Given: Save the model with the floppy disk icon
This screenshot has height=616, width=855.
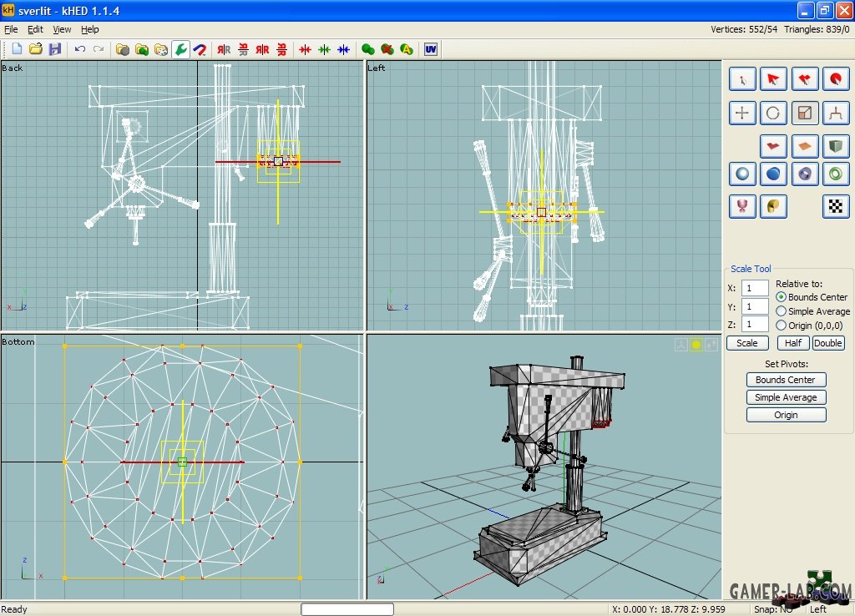Looking at the screenshot, I should tap(55, 49).
